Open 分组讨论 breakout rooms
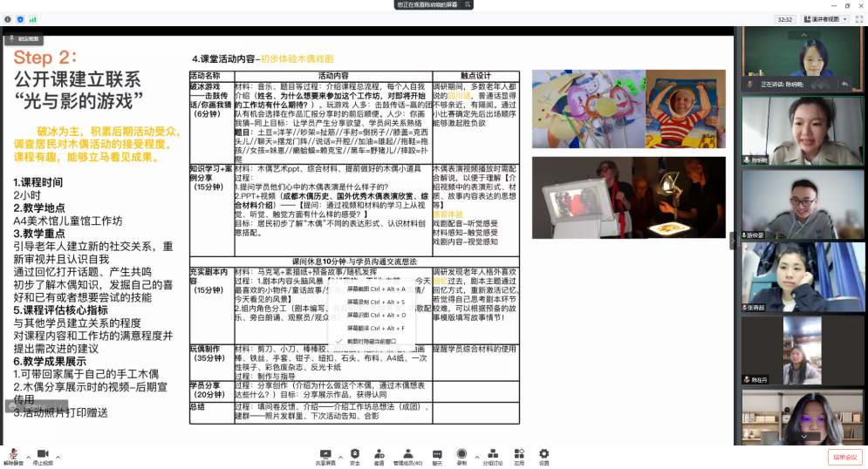 [x=492, y=453]
